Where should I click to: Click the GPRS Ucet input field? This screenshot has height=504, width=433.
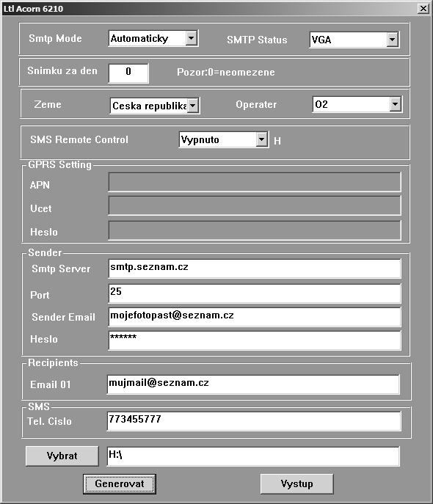(255, 206)
